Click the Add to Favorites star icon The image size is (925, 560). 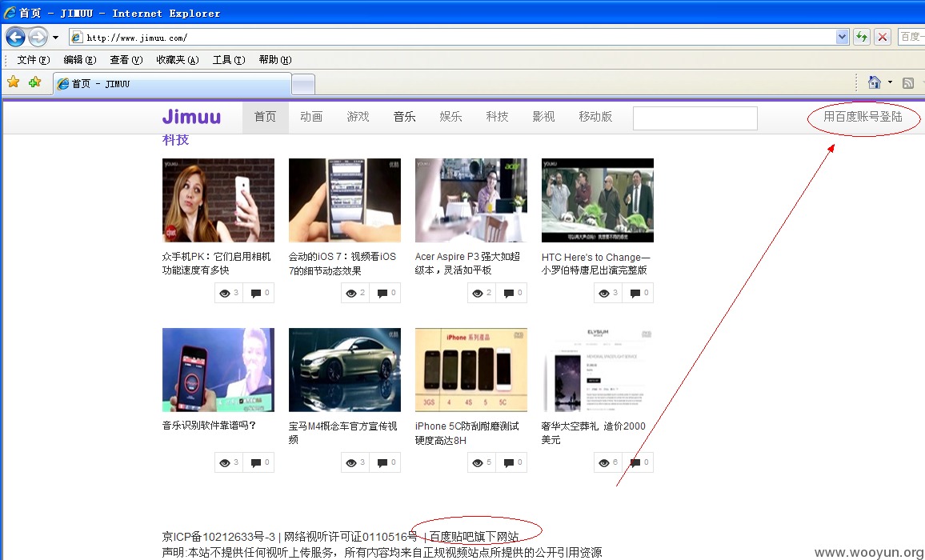[34, 82]
